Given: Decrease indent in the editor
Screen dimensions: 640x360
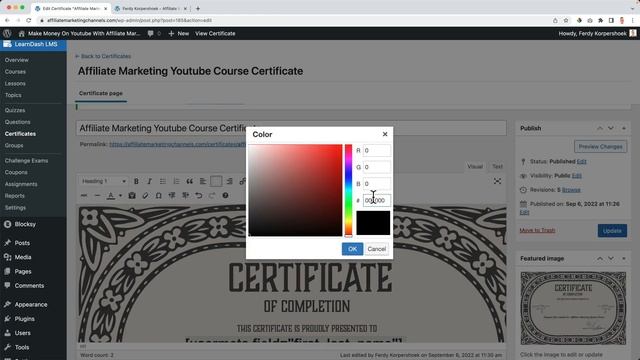Looking at the screenshot, I should (x=172, y=196).
